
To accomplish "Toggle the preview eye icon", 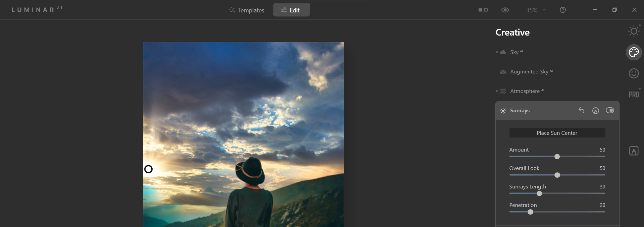I will pyautogui.click(x=505, y=10).
